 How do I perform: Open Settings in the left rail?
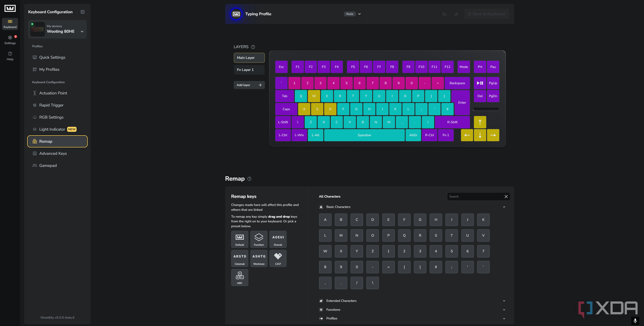point(10,40)
